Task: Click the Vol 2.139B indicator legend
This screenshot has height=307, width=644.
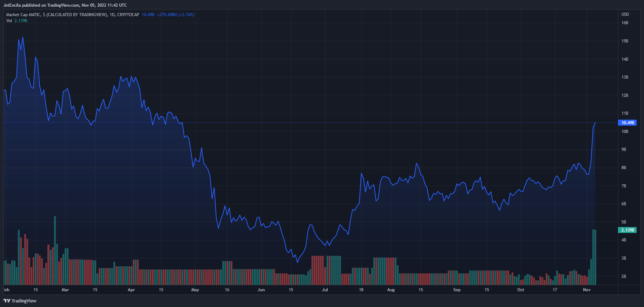Action: pos(17,21)
